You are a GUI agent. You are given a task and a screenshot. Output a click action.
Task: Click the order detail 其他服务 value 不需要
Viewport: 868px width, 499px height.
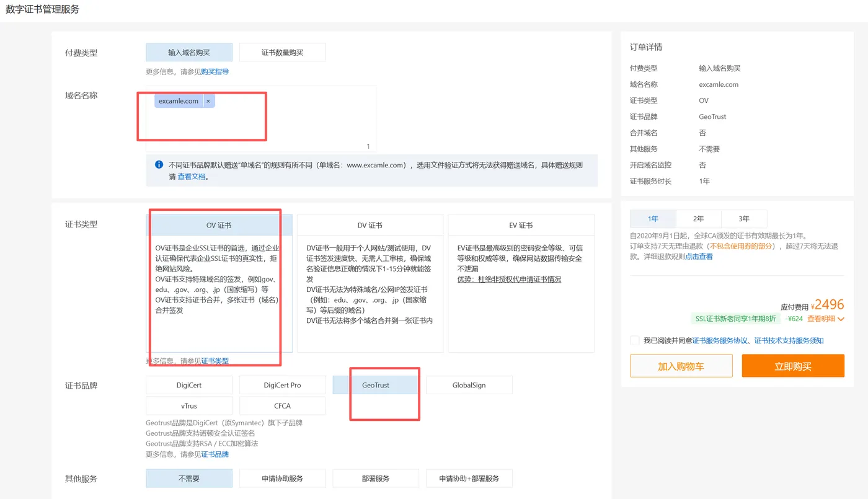[x=709, y=149]
